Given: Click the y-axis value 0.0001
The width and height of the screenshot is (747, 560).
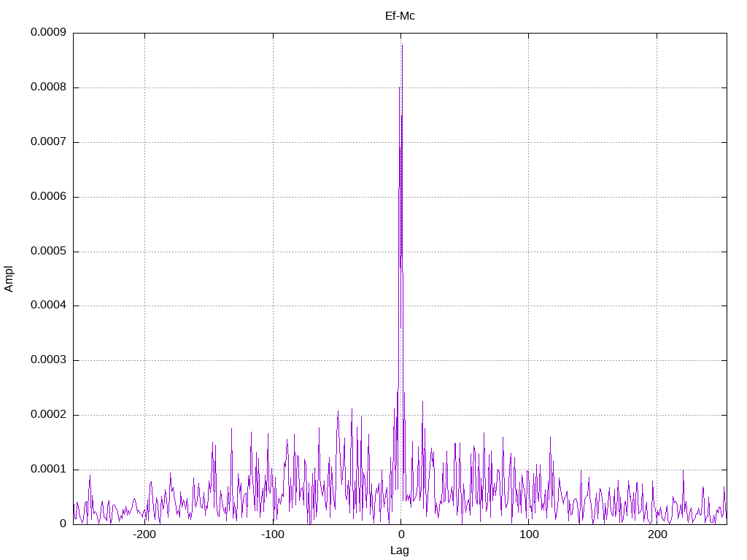Looking at the screenshot, I should pyautogui.click(x=48, y=470).
